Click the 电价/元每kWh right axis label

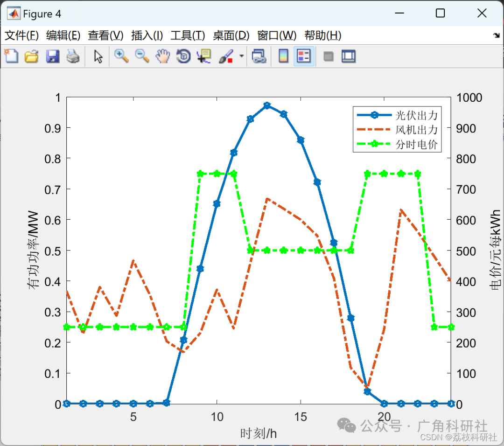pos(495,250)
